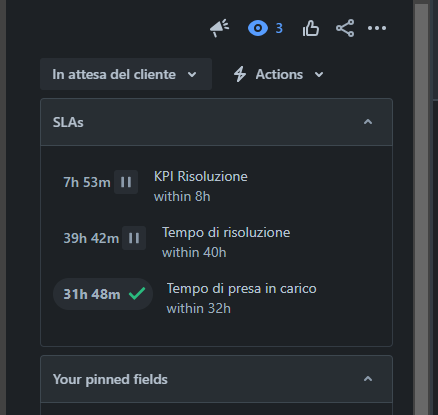This screenshot has width=438, height=415.
Task: Open the Actions dropdown menu
Action: click(278, 74)
